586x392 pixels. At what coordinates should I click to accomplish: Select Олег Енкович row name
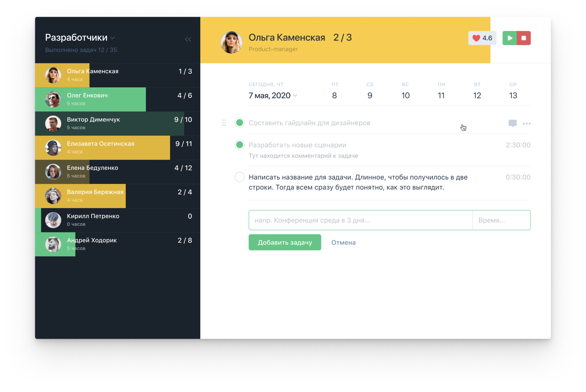(x=87, y=95)
